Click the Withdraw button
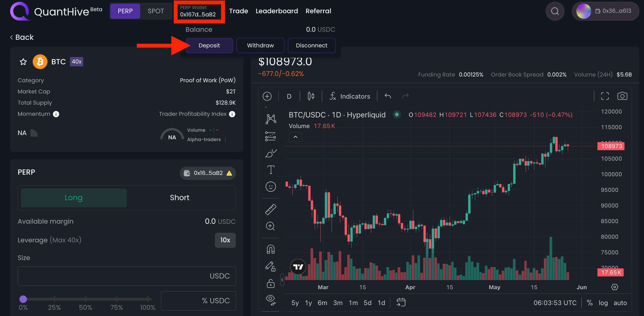This screenshot has width=644, height=316. (260, 45)
